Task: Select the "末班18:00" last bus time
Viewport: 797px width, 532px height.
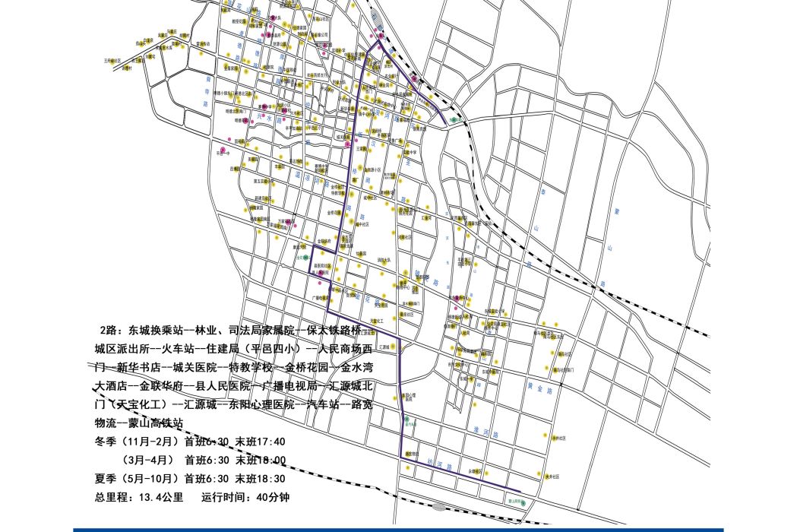Action: click(x=261, y=461)
